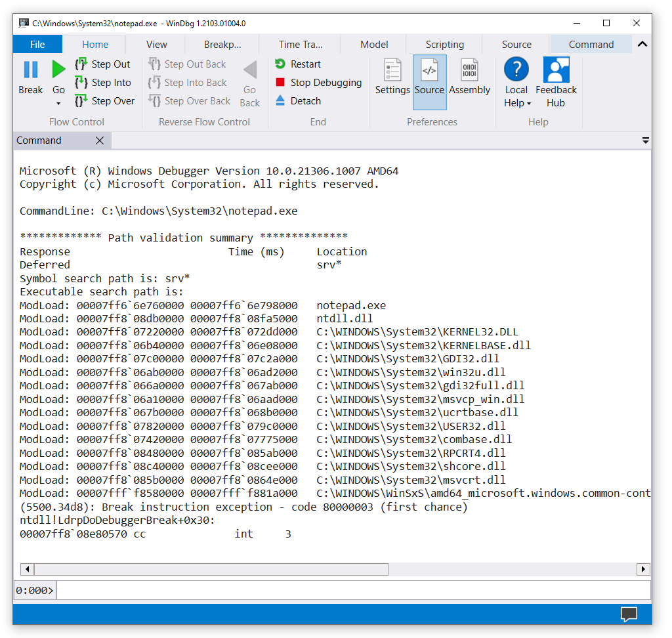Click the feedback speech bubble in status bar
672x638 pixels.
[628, 614]
